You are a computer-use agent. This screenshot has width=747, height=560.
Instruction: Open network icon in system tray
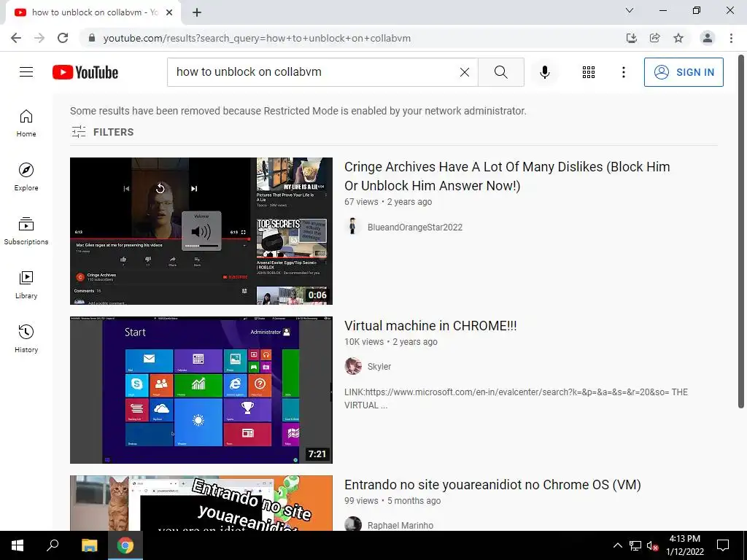coord(635,545)
